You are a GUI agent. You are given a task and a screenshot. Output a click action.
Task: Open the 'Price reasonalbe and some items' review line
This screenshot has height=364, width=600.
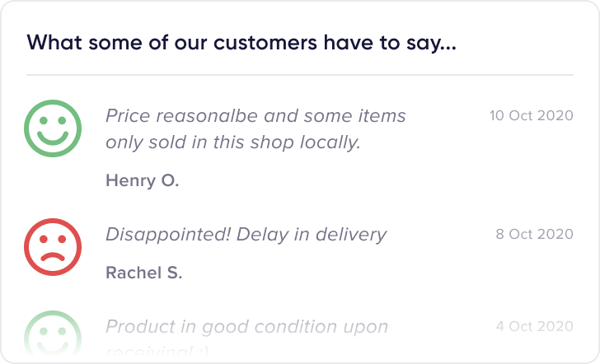255,115
